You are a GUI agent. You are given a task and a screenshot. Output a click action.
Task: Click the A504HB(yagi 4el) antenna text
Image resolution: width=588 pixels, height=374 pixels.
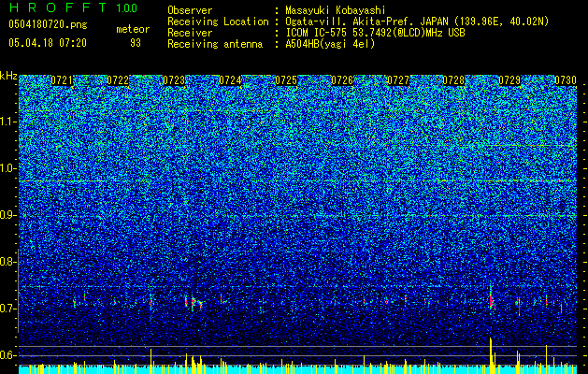[330, 44]
